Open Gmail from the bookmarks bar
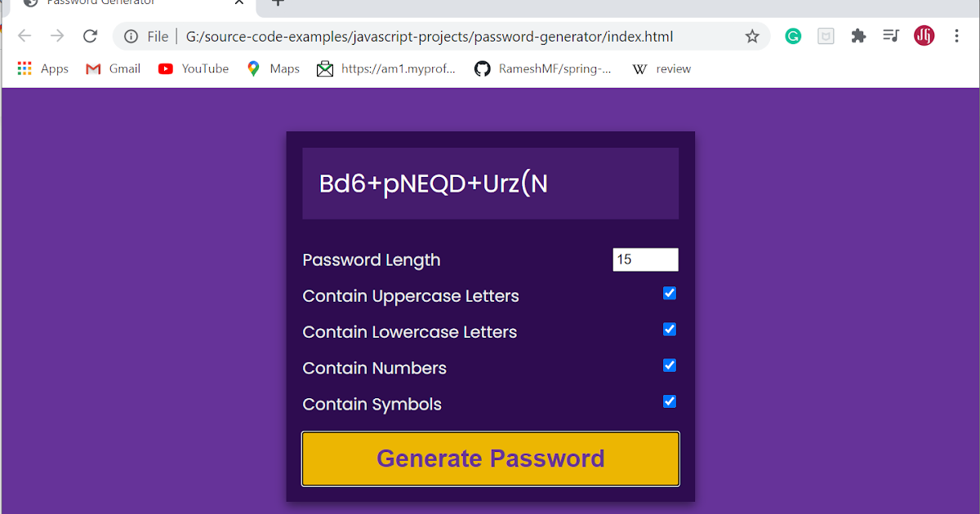 tap(112, 69)
